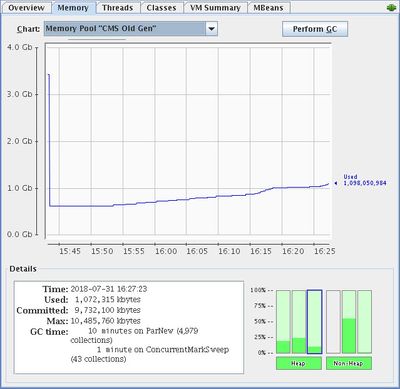This screenshot has height=389, width=400.
Task: Click the Non-Heap button below the bars
Action: coord(349,363)
